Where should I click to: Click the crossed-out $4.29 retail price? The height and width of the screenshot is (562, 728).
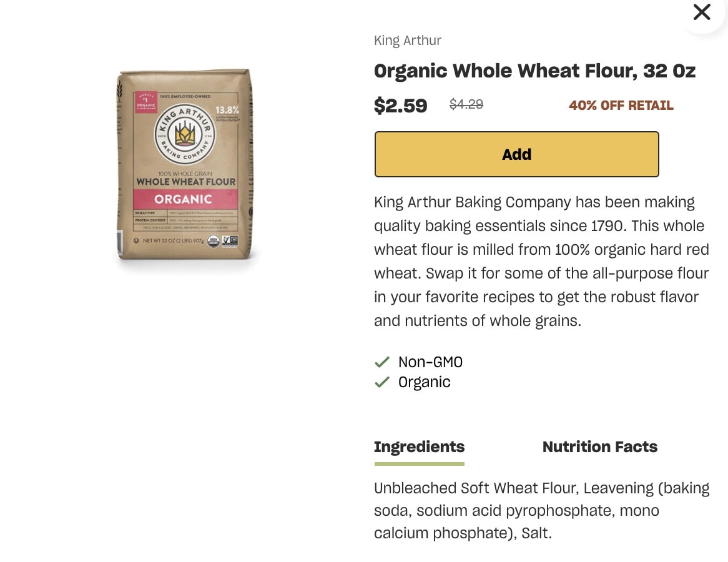(466, 104)
